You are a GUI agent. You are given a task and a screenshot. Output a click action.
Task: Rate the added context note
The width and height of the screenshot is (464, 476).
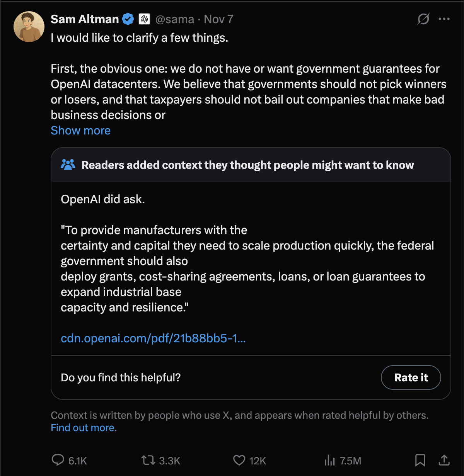tap(411, 377)
